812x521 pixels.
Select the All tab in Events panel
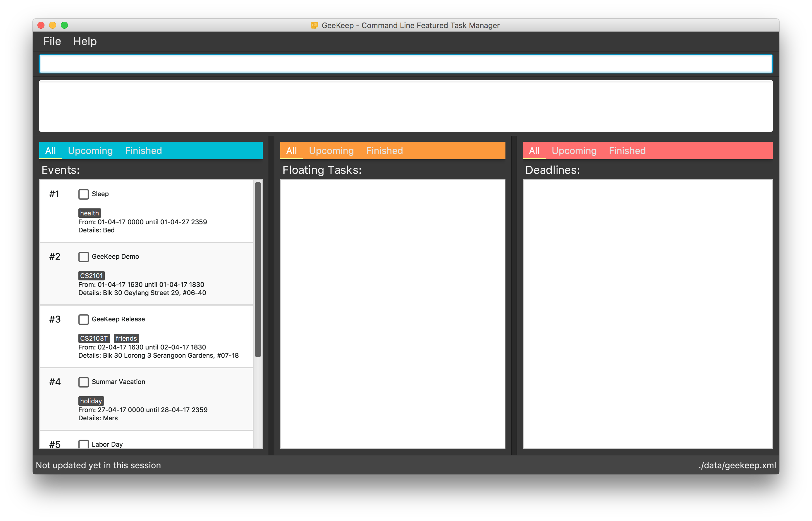(x=51, y=150)
